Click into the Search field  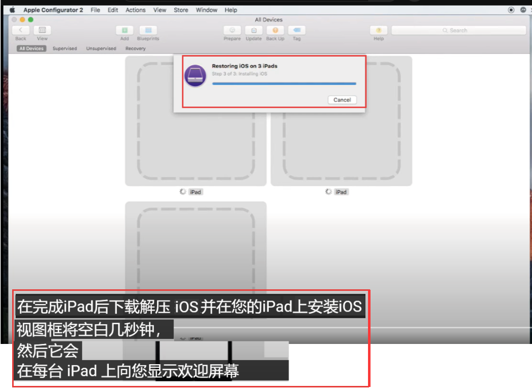[459, 30]
